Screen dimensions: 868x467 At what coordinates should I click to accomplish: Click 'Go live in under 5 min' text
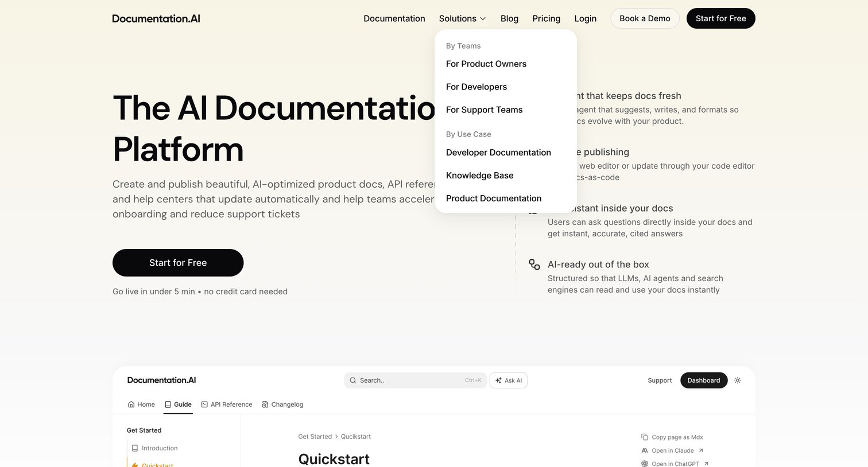pyautogui.click(x=154, y=291)
